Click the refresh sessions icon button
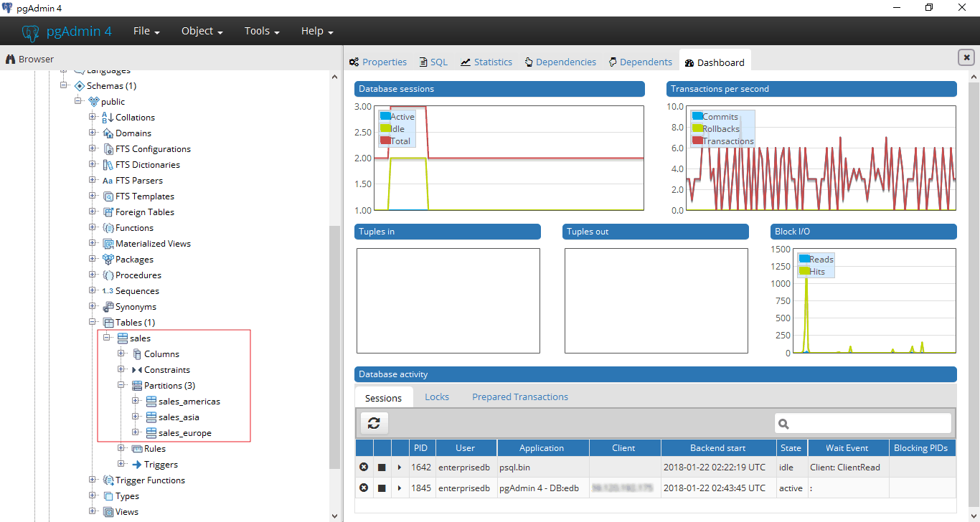 (374, 423)
